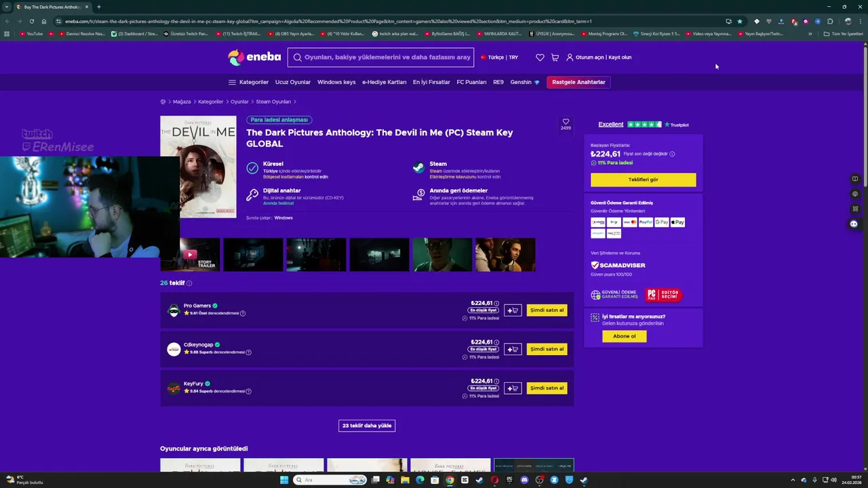Click info icon beside Pro Gamers rating
The width and height of the screenshot is (868, 488).
(243, 313)
